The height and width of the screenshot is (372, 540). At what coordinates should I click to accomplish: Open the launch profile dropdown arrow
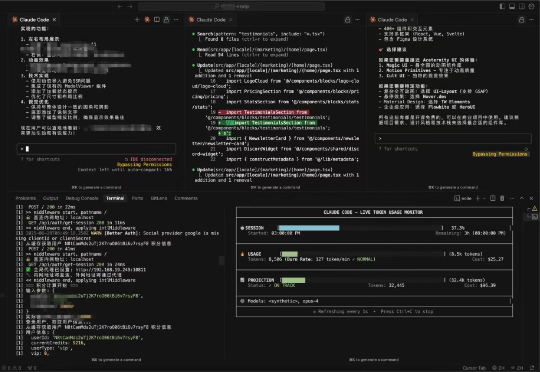pyautogui.click(x=484, y=198)
